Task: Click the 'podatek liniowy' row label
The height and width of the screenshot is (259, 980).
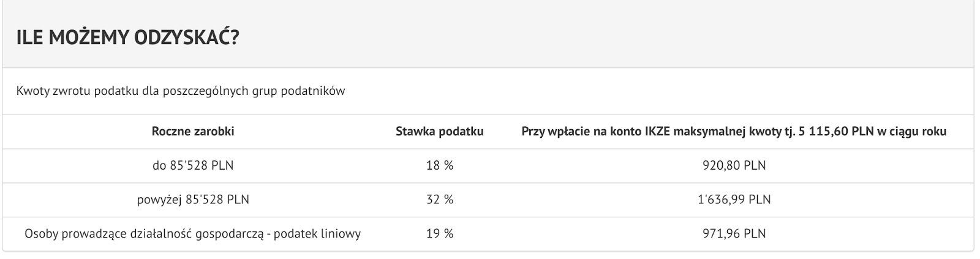Action: coord(318,234)
